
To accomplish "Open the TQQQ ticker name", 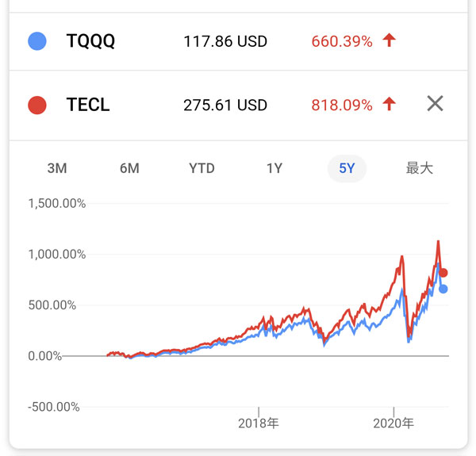I will 91,40.
